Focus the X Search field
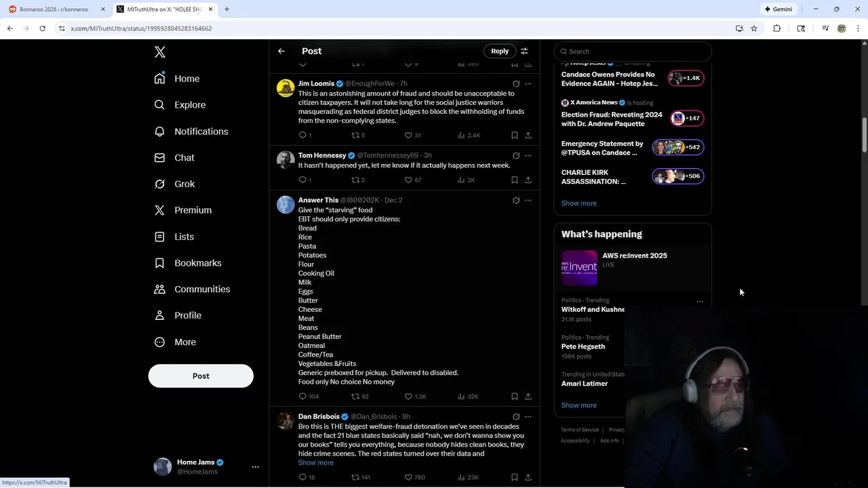868x488 pixels. pos(633,52)
